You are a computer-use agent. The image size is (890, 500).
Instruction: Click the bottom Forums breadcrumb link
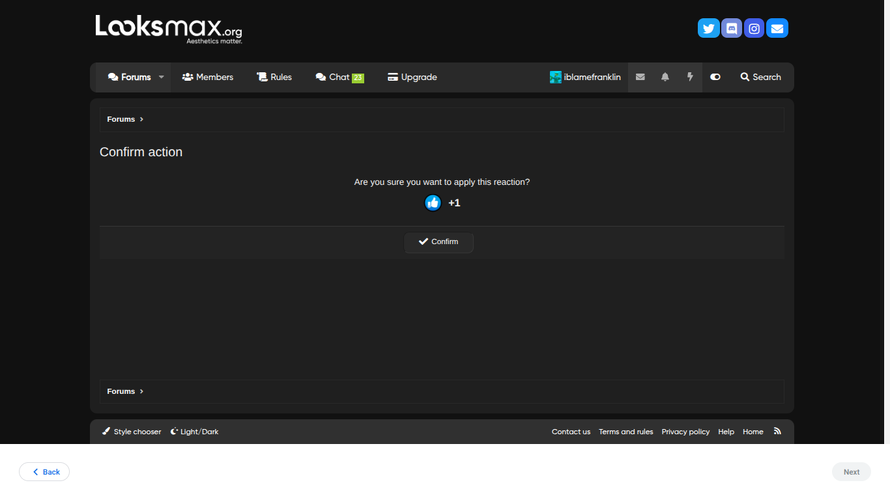(x=121, y=392)
